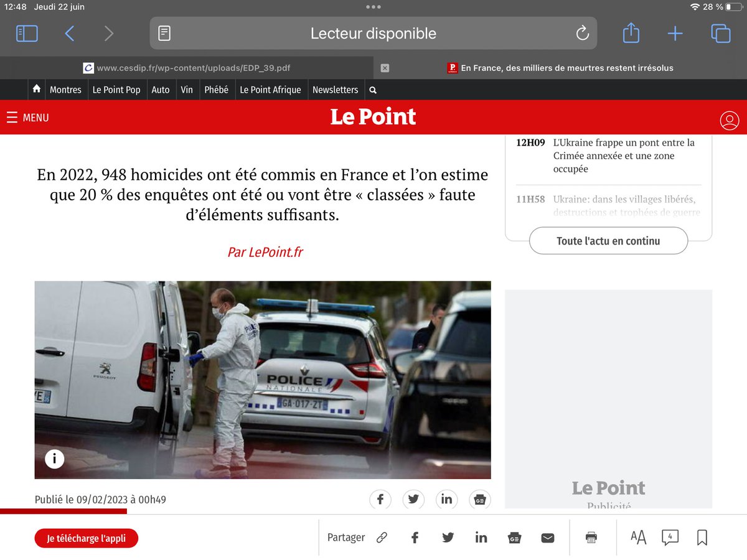Image resolution: width=747 pixels, height=560 pixels.
Task: Click Le Point logo in red header
Action: [373, 117]
